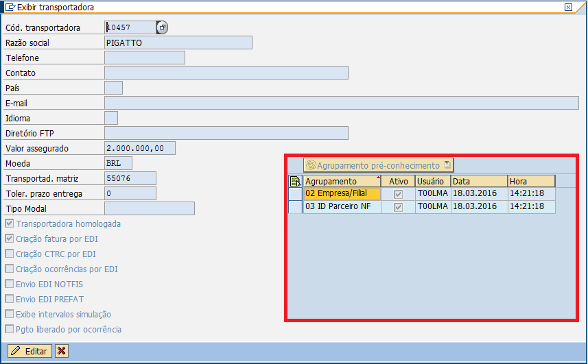Click the select-all icon in table corner
This screenshot has height=364, width=588.
295,182
